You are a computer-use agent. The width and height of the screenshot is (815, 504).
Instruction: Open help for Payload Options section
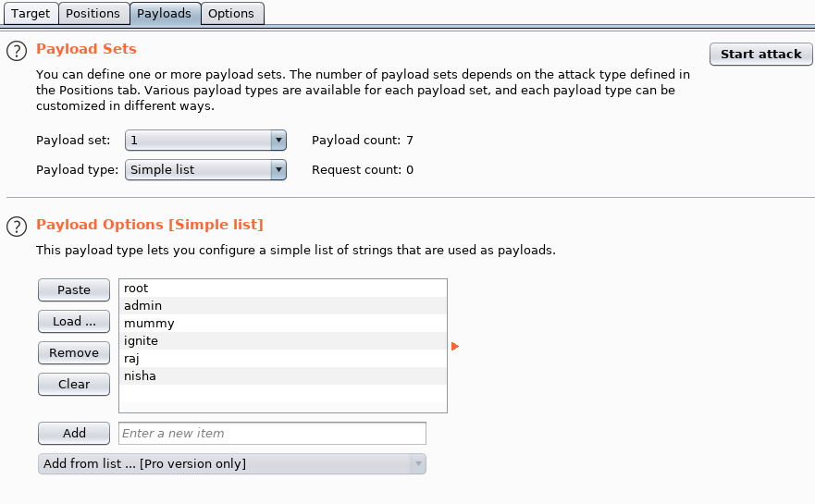(x=17, y=227)
